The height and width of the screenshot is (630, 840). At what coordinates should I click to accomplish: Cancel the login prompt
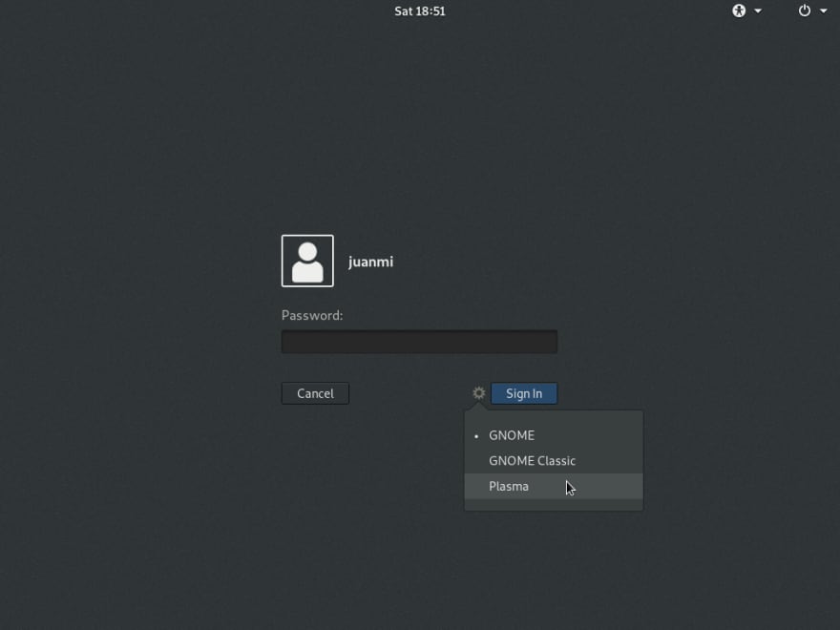click(315, 393)
